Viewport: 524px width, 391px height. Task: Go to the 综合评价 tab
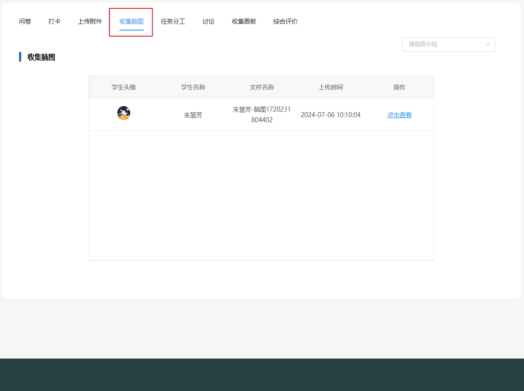285,21
